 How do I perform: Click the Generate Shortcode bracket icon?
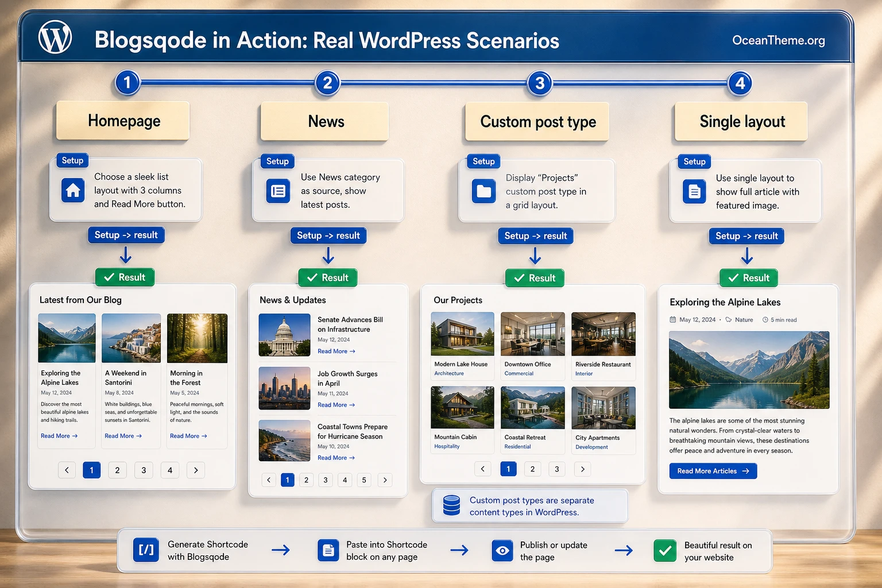[x=146, y=550]
